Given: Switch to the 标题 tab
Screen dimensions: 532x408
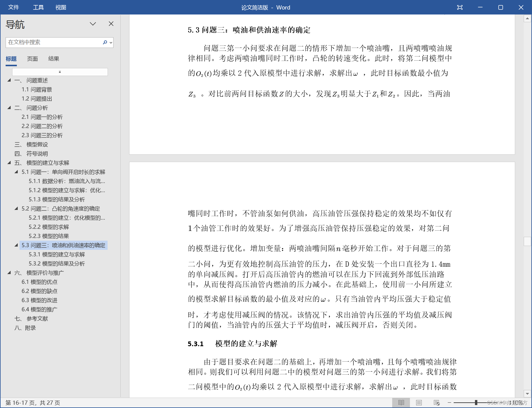Looking at the screenshot, I should (11, 59).
